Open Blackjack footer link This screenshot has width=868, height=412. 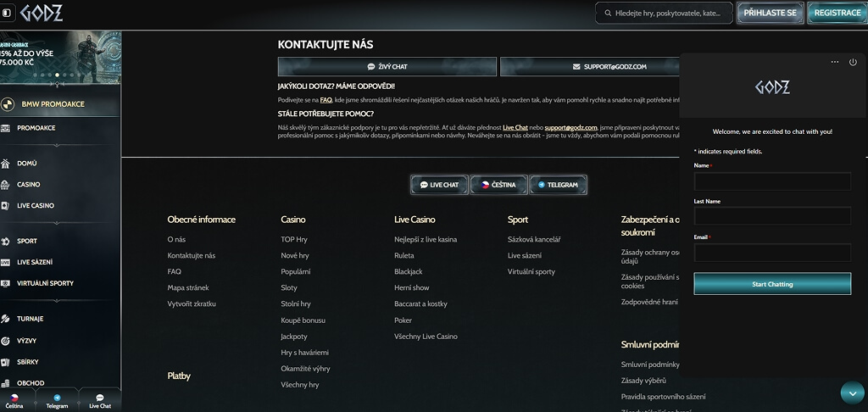tap(409, 271)
